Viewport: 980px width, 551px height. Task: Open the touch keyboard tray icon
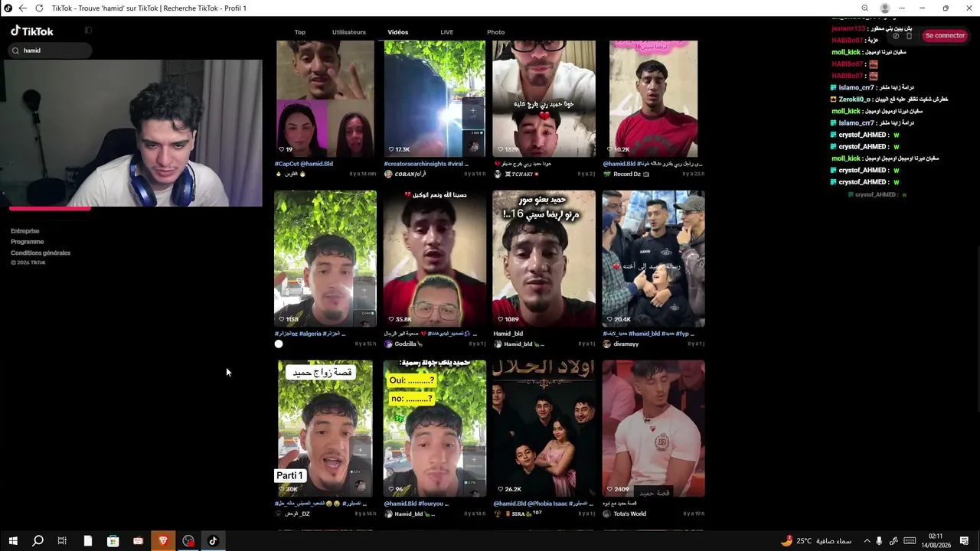(910, 541)
